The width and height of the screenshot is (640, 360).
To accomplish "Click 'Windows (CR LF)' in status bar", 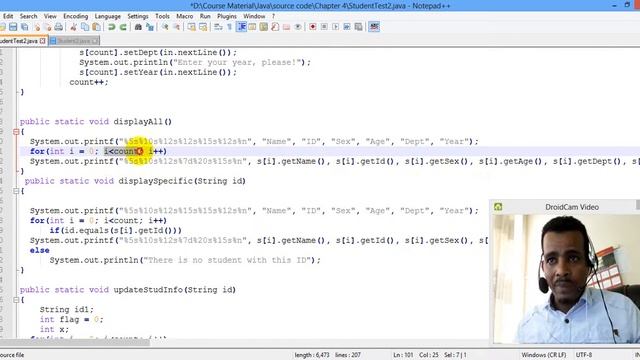I will pyautogui.click(x=544, y=355).
